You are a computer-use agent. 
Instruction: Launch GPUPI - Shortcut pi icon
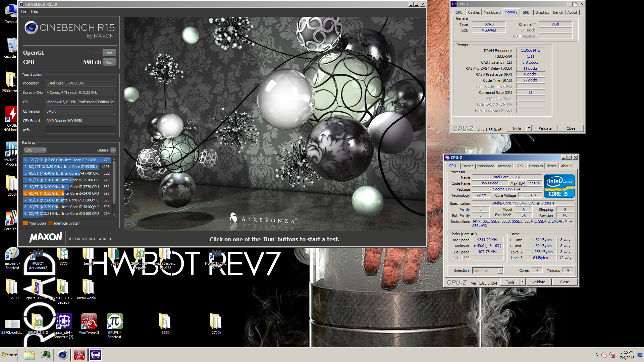click(x=114, y=326)
